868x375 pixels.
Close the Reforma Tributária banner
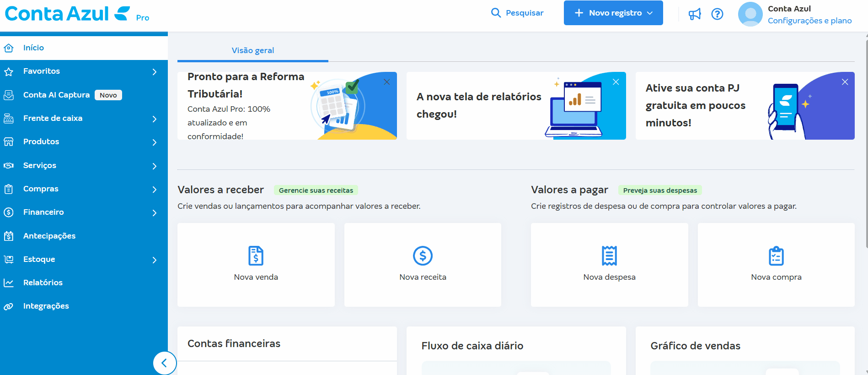pos(387,82)
